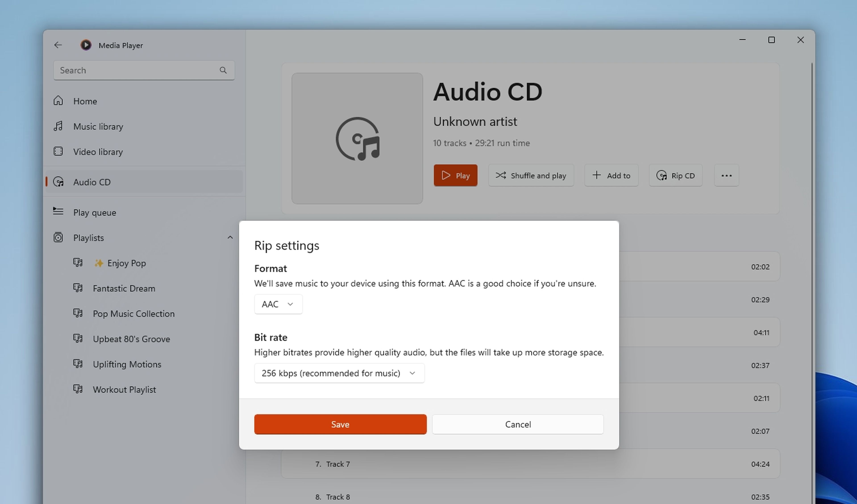
Task: Click the Music library icon
Action: click(58, 126)
